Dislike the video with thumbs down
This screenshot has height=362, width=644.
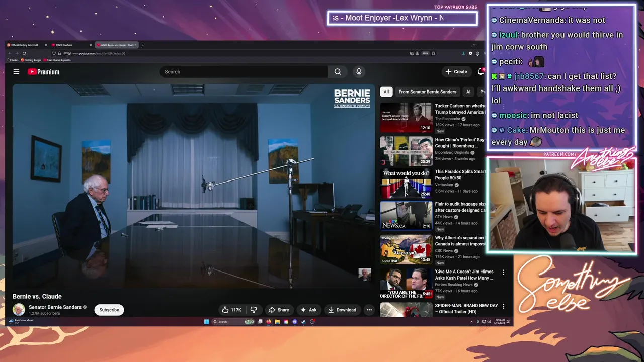click(254, 310)
